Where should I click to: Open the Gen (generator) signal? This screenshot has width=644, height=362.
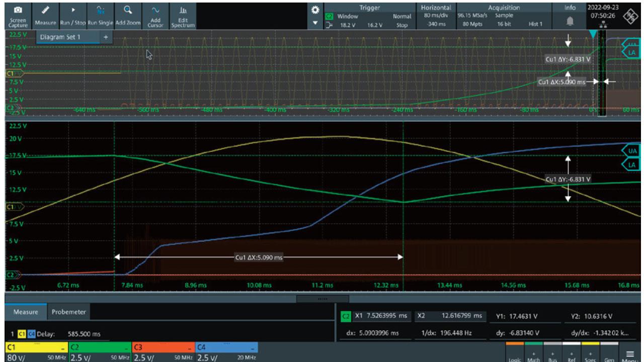(x=609, y=351)
